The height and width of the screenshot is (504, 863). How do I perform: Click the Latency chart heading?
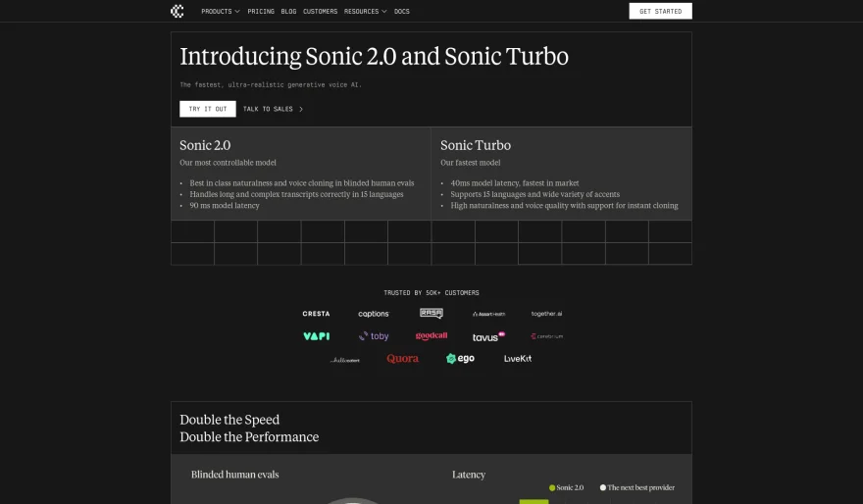tap(469, 475)
